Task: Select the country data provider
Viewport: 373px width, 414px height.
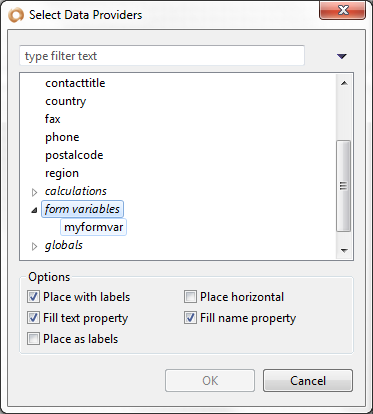Action: click(x=66, y=101)
